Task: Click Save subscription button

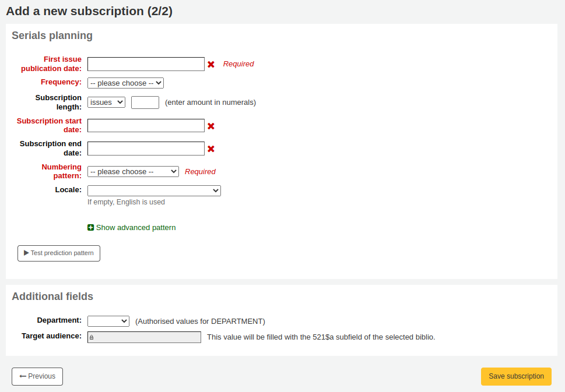Action: 516,376
